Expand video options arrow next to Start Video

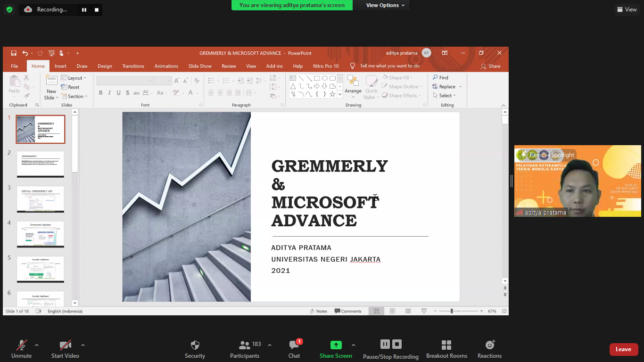83,345
